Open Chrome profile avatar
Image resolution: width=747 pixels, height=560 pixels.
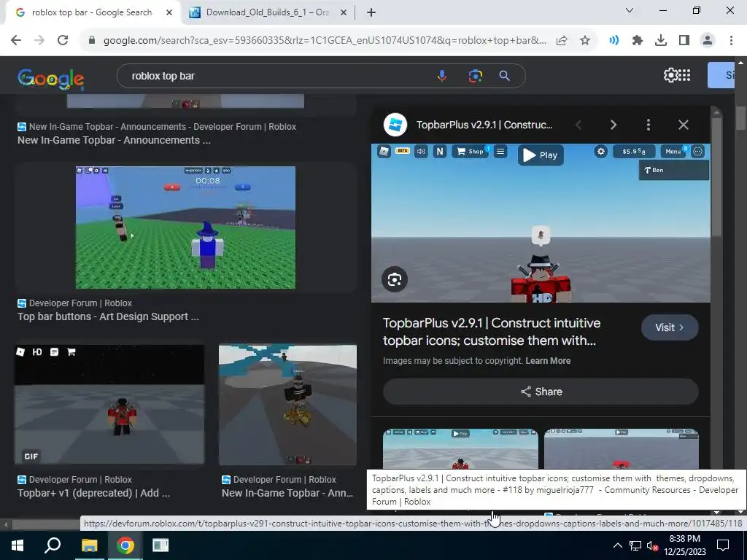(708, 41)
